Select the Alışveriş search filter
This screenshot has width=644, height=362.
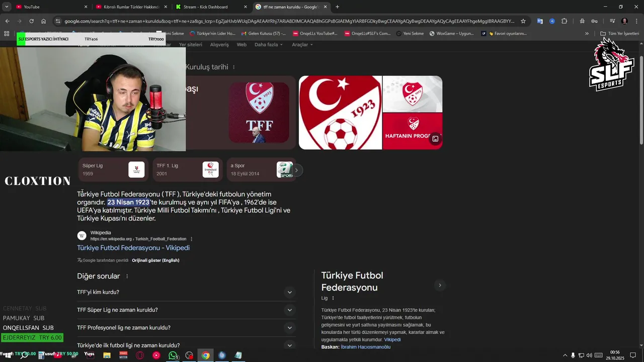click(x=219, y=44)
